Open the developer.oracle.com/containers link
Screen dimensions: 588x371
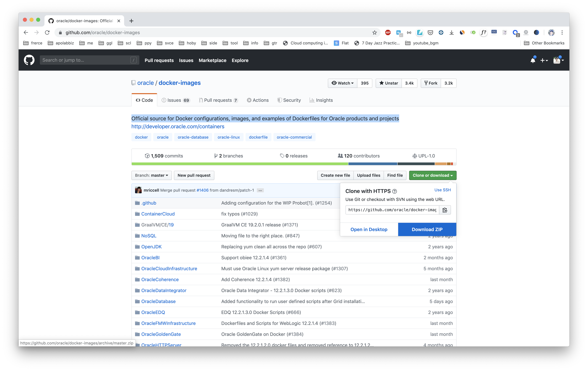[178, 126]
